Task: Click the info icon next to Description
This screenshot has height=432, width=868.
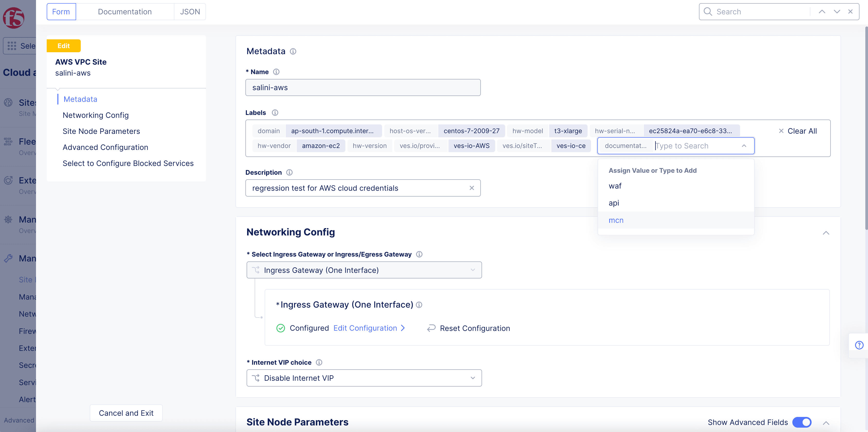Action: (x=289, y=173)
